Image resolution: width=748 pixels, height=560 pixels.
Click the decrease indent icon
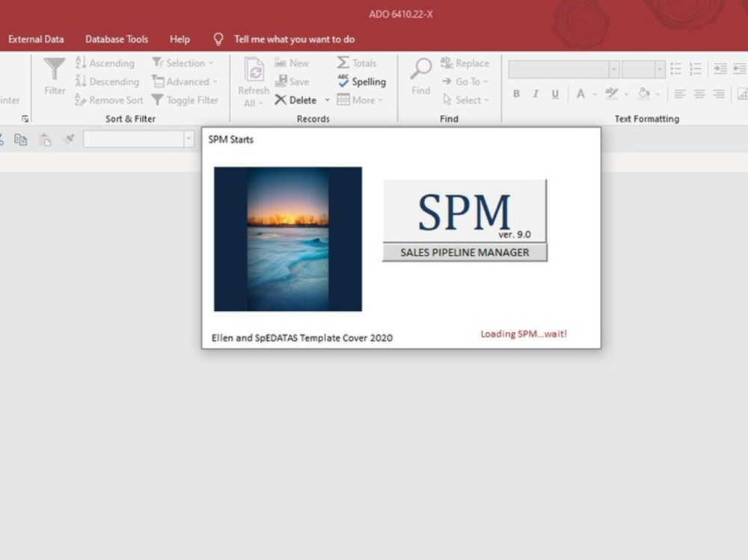click(740, 69)
